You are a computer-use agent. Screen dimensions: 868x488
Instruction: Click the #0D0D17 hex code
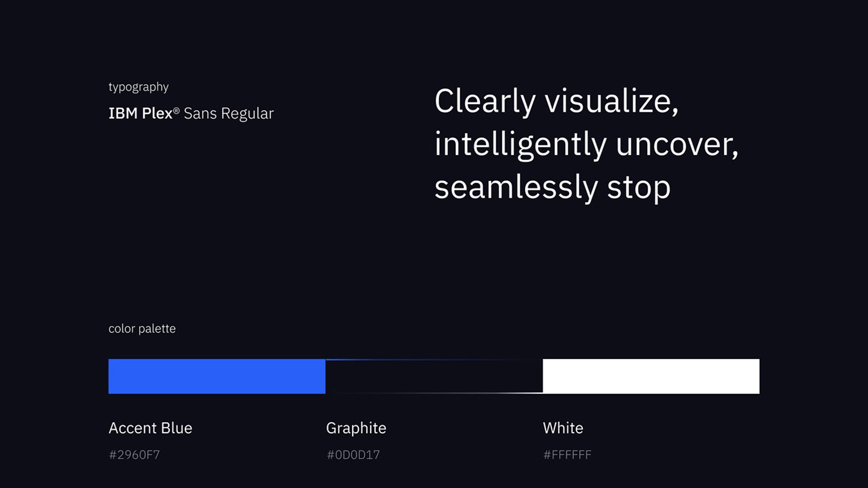353,454
